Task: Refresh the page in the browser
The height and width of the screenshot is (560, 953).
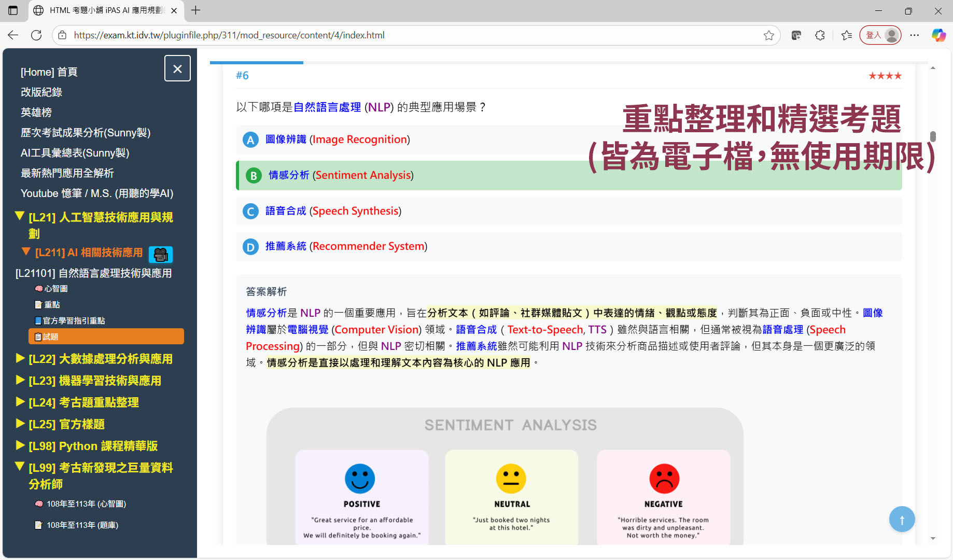Action: tap(36, 35)
